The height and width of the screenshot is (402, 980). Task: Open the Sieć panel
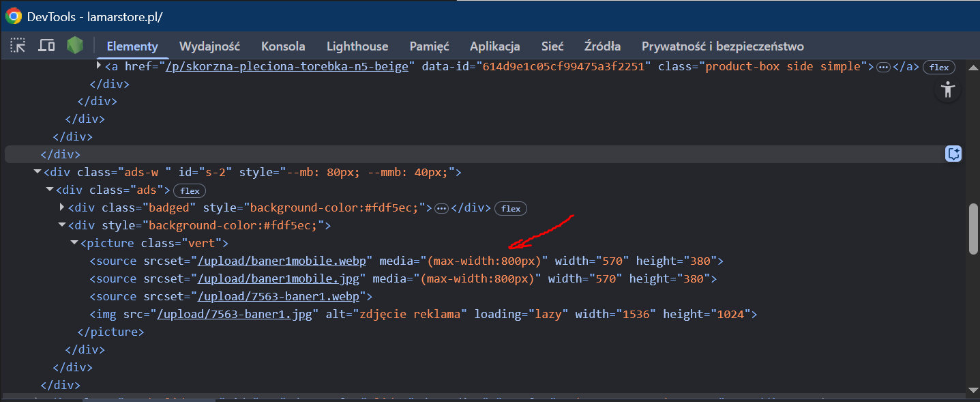tap(552, 46)
